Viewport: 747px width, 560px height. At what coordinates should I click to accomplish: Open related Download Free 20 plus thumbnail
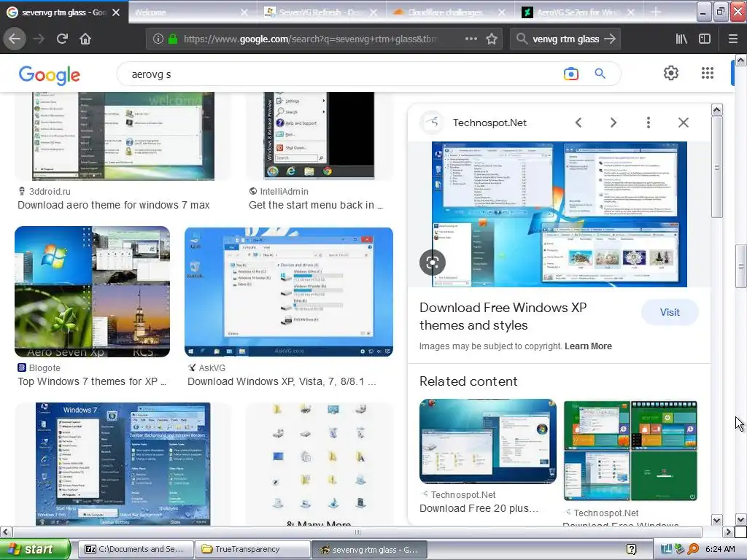[488, 441]
